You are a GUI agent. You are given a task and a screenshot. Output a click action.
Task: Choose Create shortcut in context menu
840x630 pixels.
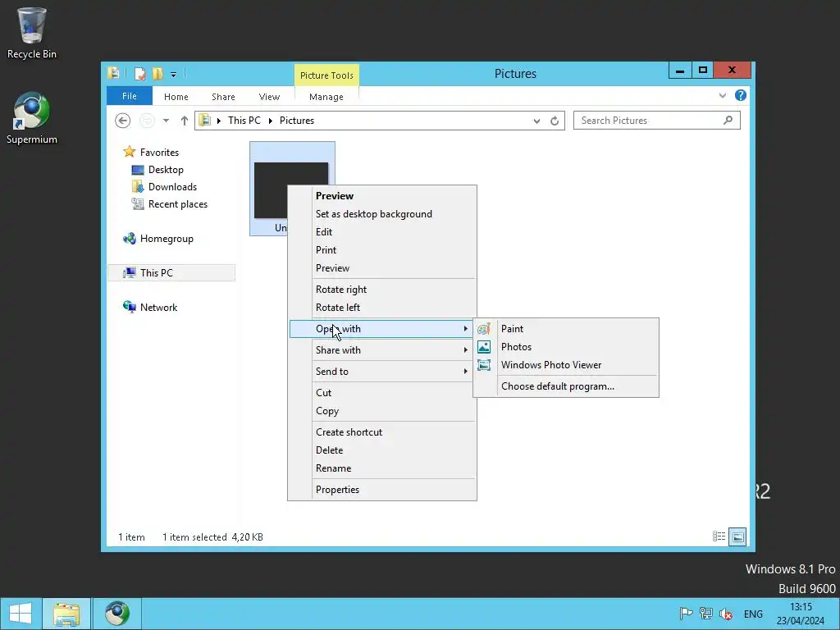(382, 432)
